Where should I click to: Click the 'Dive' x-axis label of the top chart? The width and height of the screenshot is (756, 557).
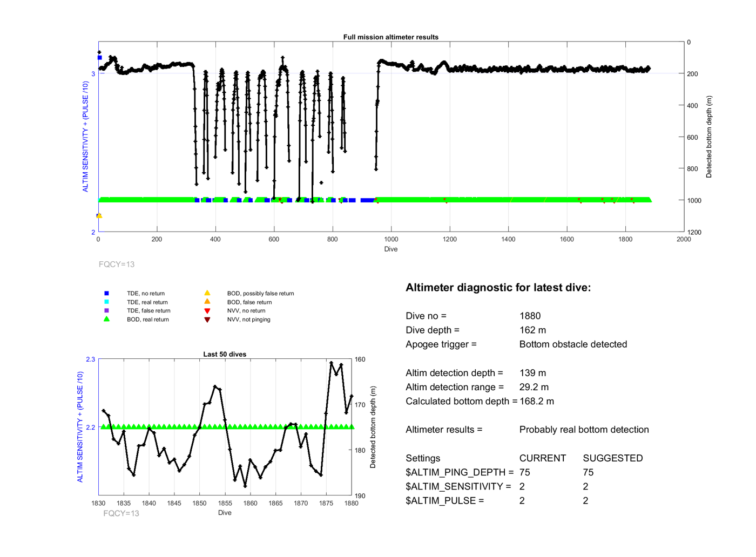click(x=391, y=249)
